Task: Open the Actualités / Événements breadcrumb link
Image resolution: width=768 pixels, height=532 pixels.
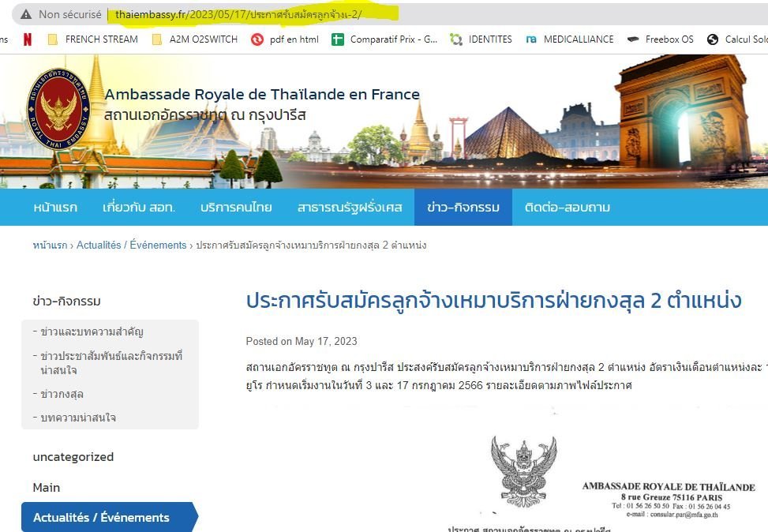Action: pos(133,245)
